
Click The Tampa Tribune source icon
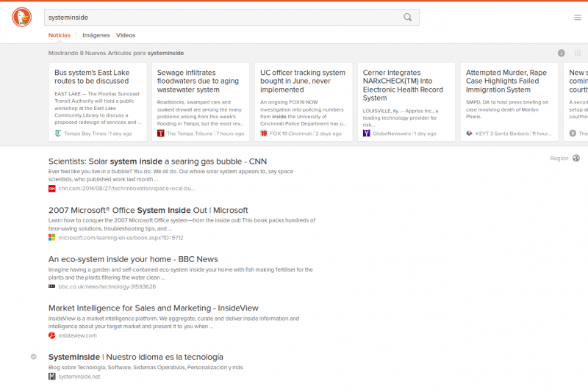(x=160, y=134)
